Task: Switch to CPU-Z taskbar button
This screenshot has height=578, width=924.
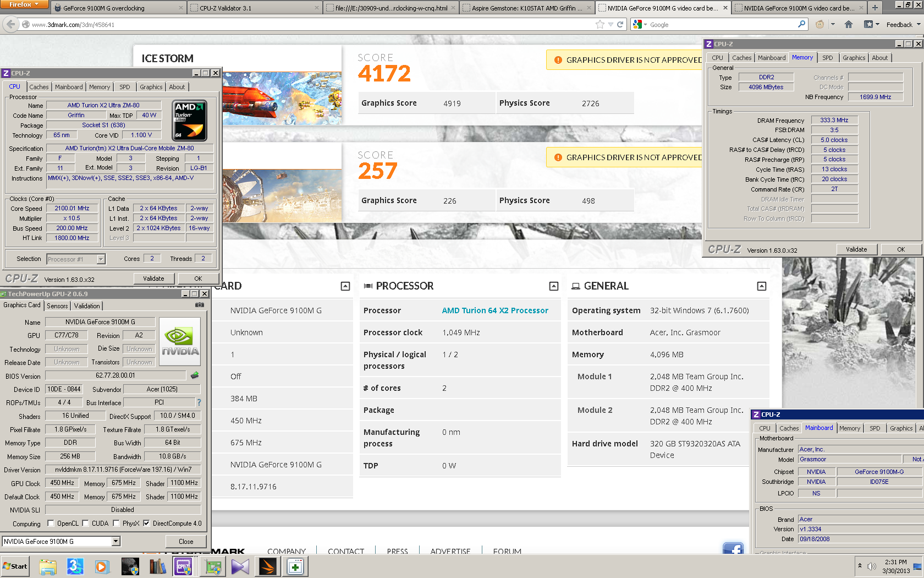Action: pos(184,566)
